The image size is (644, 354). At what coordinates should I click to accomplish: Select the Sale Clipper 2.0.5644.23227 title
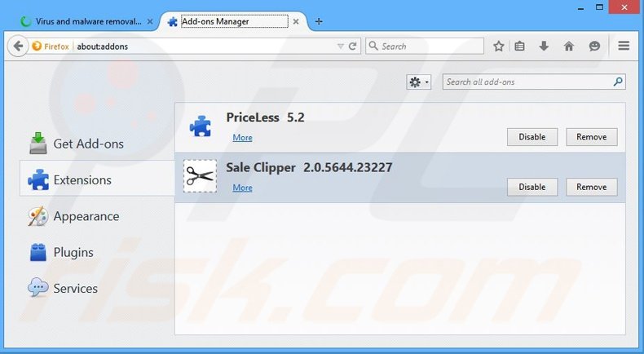coord(309,167)
